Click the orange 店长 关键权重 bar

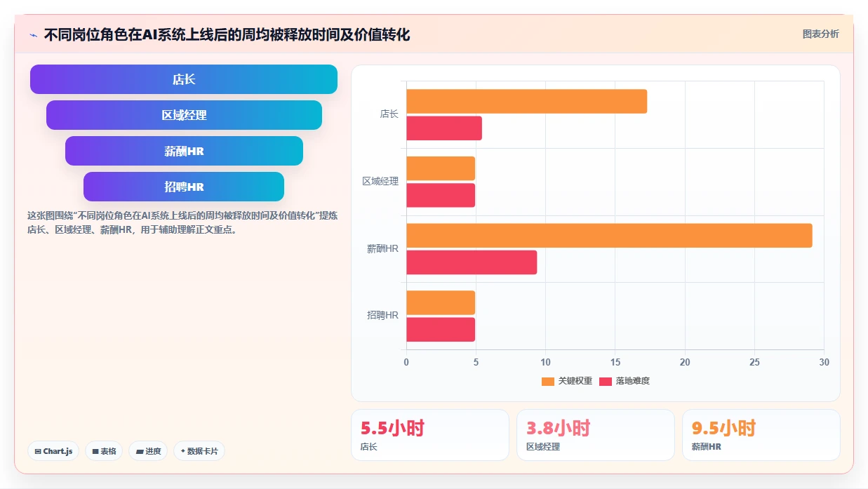pyautogui.click(x=526, y=102)
